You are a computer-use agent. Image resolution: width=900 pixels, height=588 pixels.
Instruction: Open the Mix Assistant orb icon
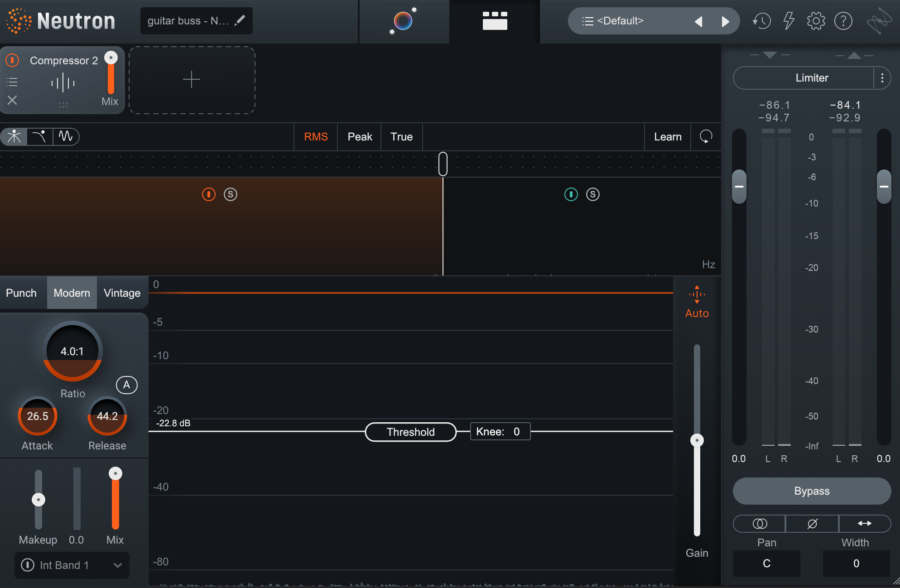point(403,21)
